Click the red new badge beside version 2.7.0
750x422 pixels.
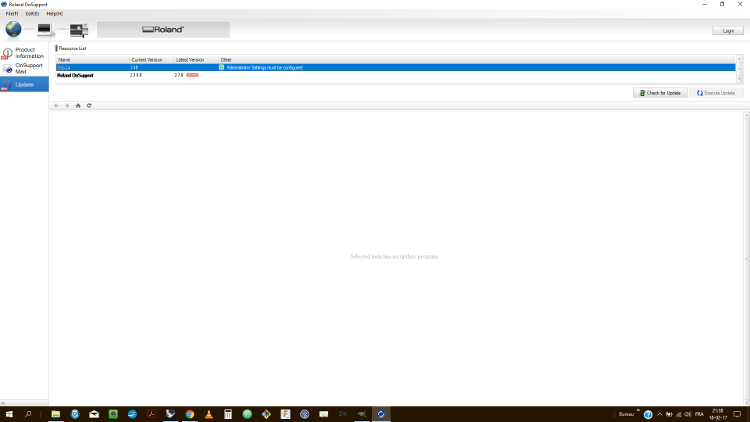[x=192, y=75]
